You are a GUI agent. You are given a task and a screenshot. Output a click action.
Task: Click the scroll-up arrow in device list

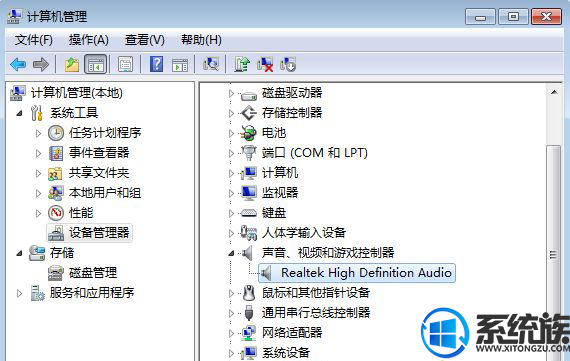click(x=554, y=92)
